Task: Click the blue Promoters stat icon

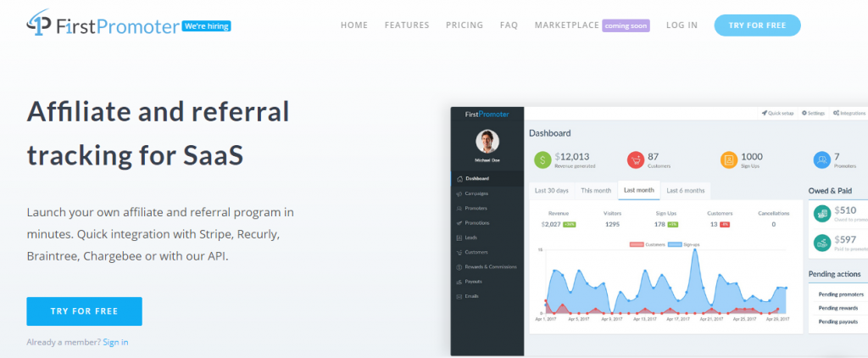Action: (x=822, y=160)
